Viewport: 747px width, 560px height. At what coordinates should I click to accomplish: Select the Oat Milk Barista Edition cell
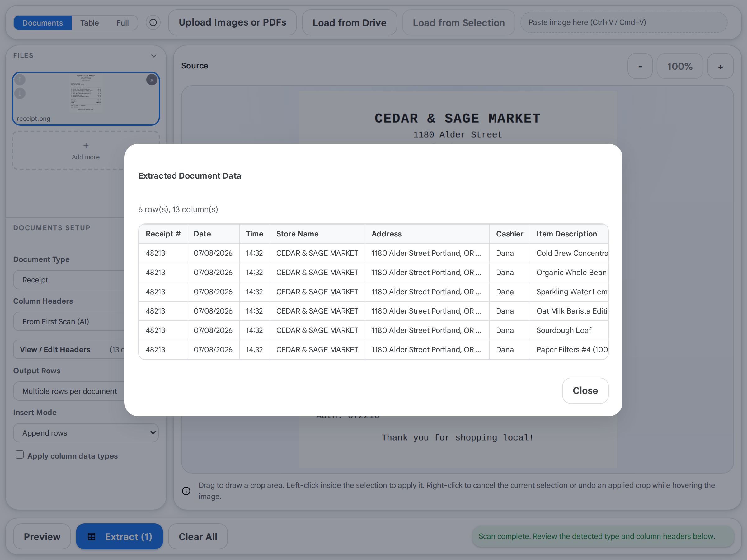tap(569, 311)
